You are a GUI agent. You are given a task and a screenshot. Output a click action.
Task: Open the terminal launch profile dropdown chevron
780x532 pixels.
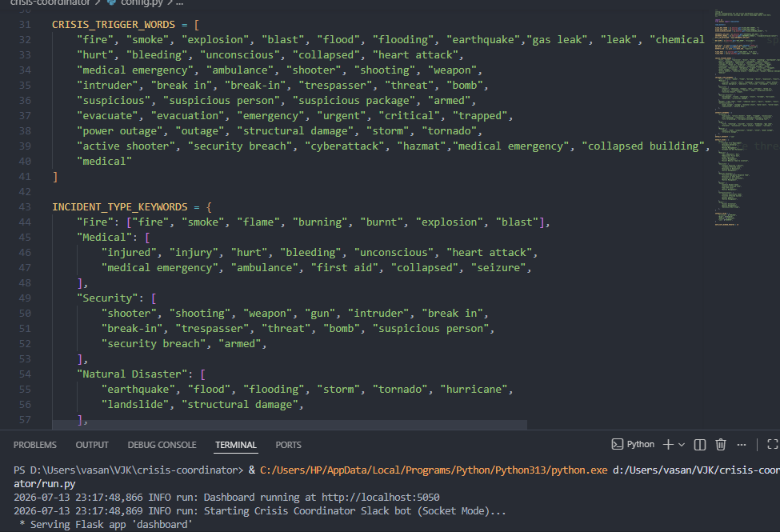click(x=682, y=445)
